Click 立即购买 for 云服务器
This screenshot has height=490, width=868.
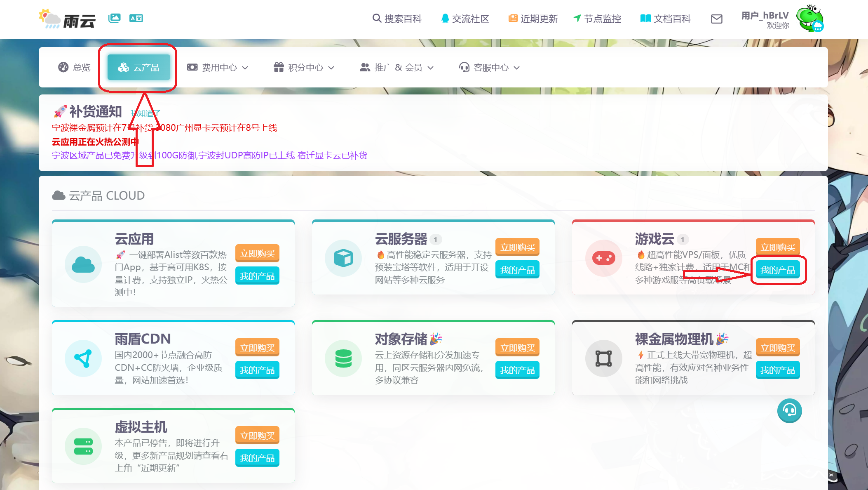point(517,247)
